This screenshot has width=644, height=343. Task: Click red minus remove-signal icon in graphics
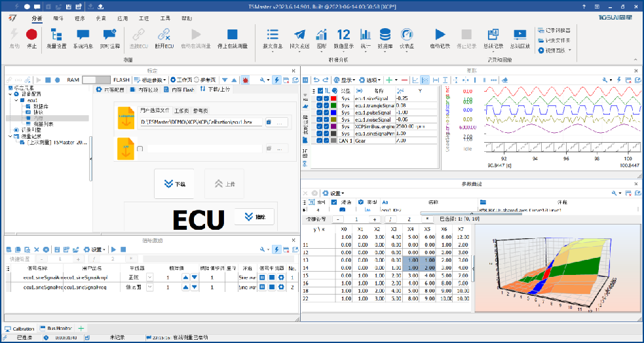(x=405, y=80)
